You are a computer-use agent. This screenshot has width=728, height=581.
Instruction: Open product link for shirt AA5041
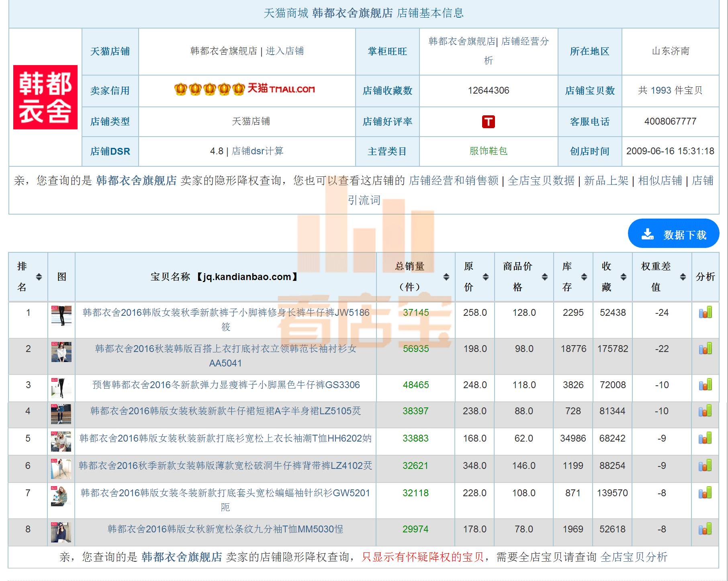(x=226, y=356)
